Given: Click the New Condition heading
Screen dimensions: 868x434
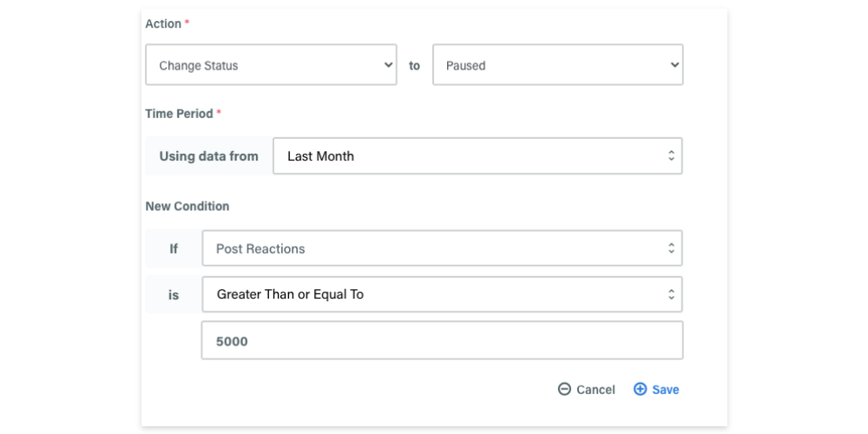Looking at the screenshot, I should tap(187, 206).
